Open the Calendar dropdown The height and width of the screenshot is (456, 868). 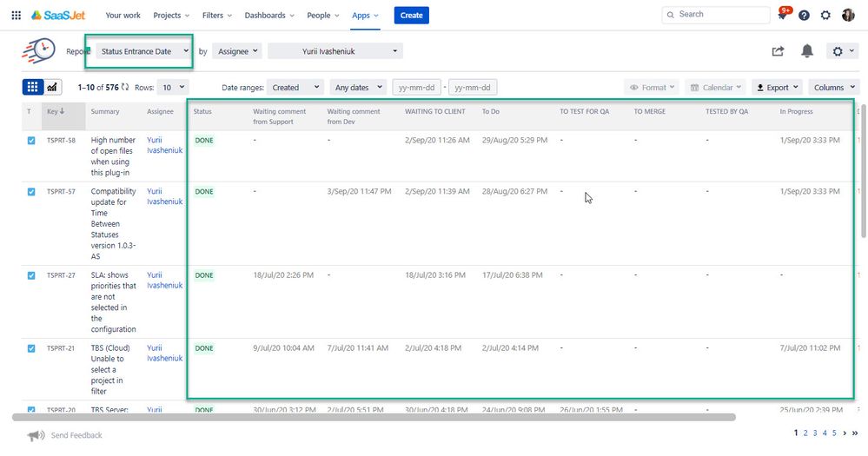click(715, 87)
